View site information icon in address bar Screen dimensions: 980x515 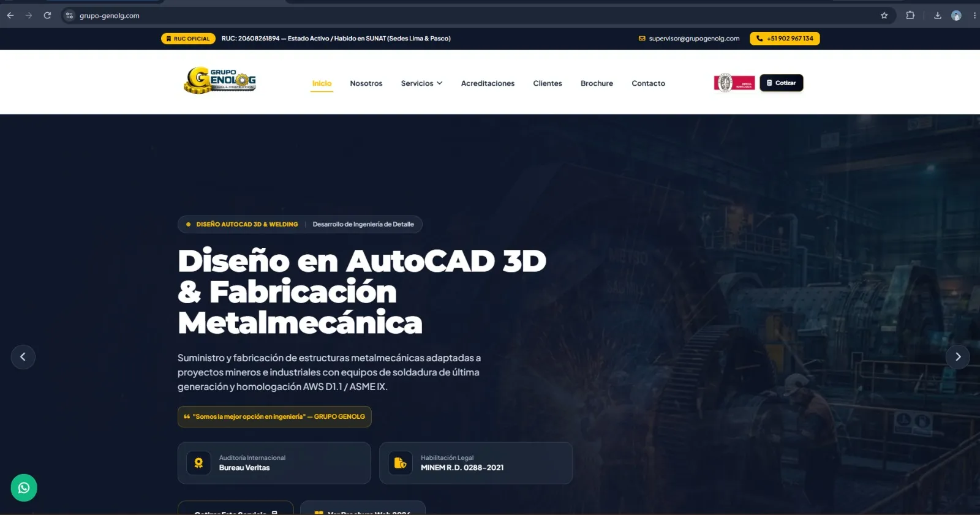click(69, 15)
